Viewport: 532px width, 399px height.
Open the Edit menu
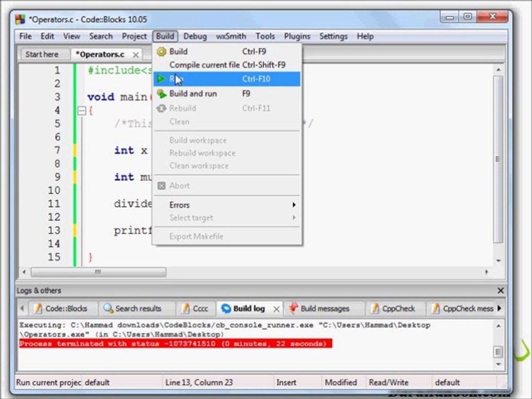[47, 37]
